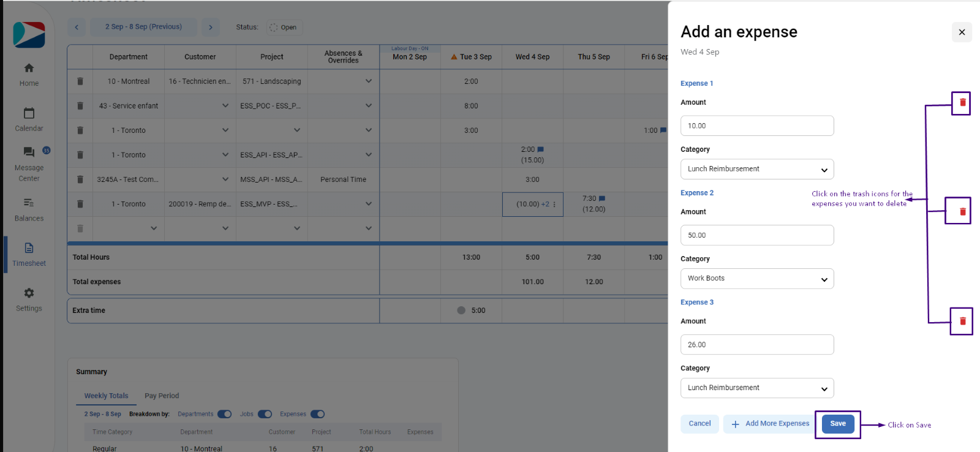Click the Wed 4 Sep column header
980x452 pixels.
point(532,57)
